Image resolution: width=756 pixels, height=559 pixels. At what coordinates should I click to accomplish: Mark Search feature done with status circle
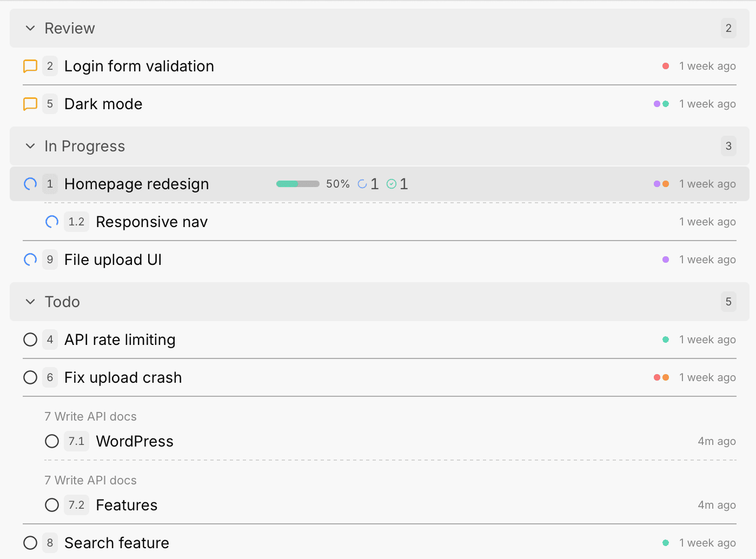(30, 543)
